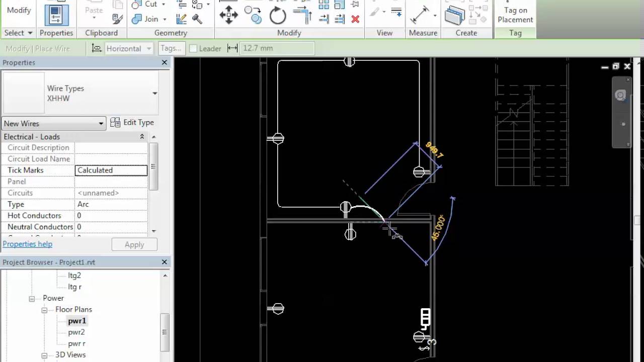The height and width of the screenshot is (362, 644).
Task: Open the pwr r view
Action: click(77, 344)
